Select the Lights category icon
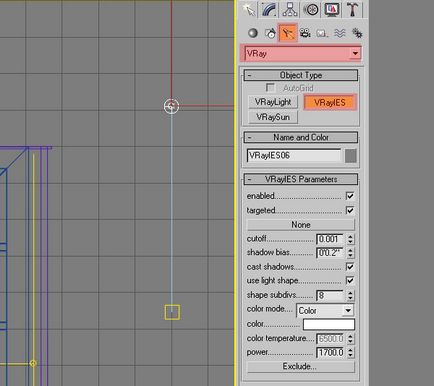This screenshot has height=386, width=434. pos(288,33)
